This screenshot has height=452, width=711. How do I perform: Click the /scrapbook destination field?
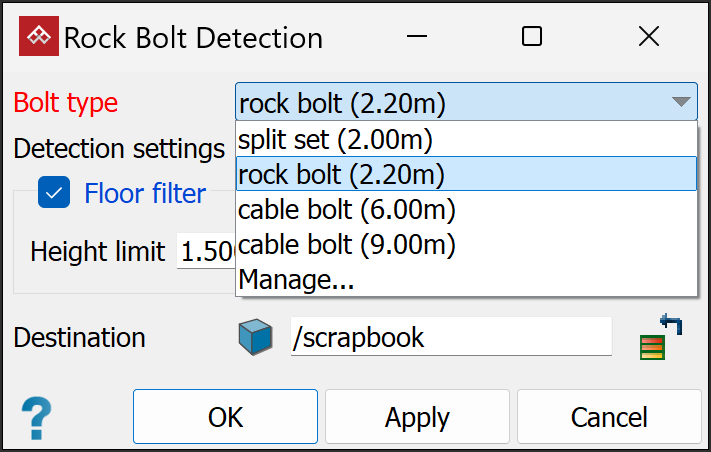(450, 337)
